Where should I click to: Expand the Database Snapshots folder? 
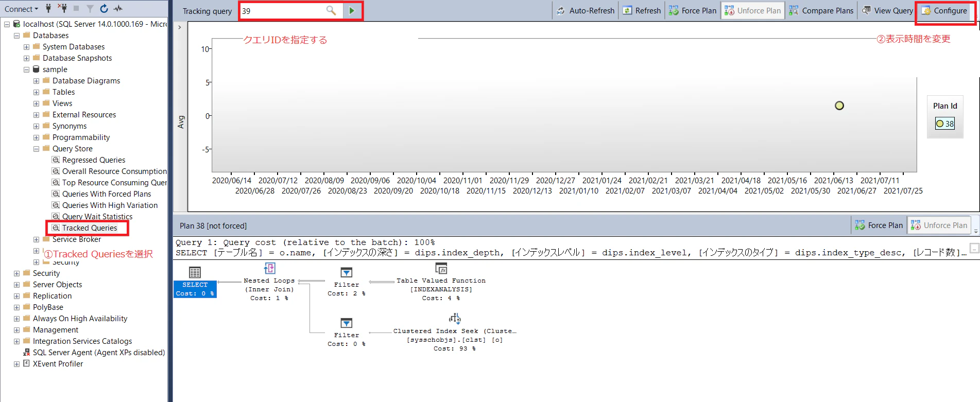pos(26,58)
